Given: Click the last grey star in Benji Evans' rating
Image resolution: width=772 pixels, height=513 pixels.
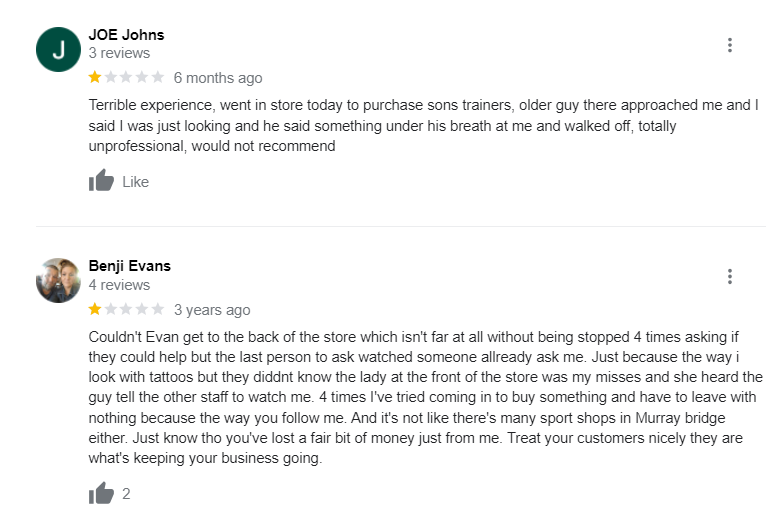Looking at the screenshot, I should [x=157, y=309].
